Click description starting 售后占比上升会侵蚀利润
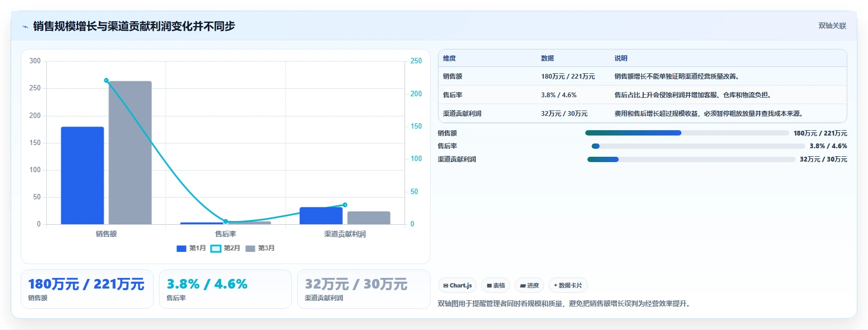The height and width of the screenshot is (330, 868). [x=693, y=95]
